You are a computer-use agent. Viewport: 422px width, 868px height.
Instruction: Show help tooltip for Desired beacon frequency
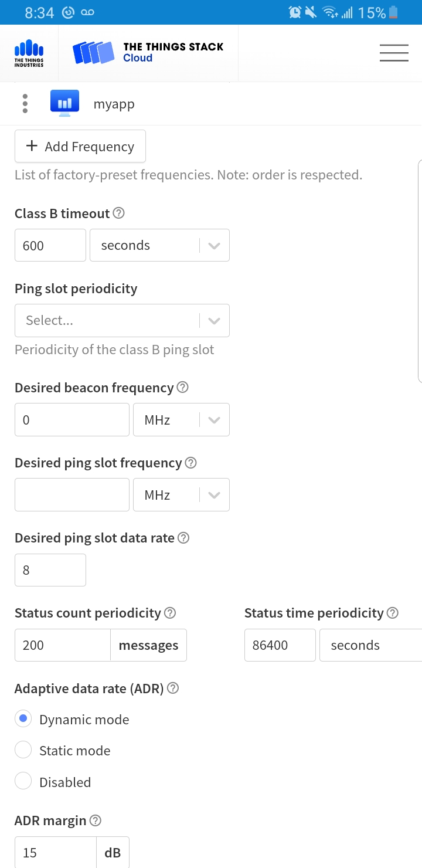point(182,387)
